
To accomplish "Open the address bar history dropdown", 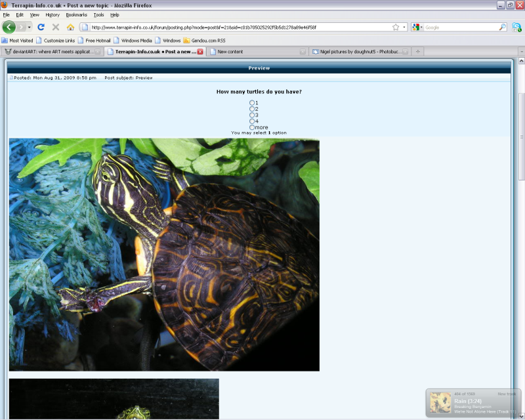I will [x=404, y=28].
